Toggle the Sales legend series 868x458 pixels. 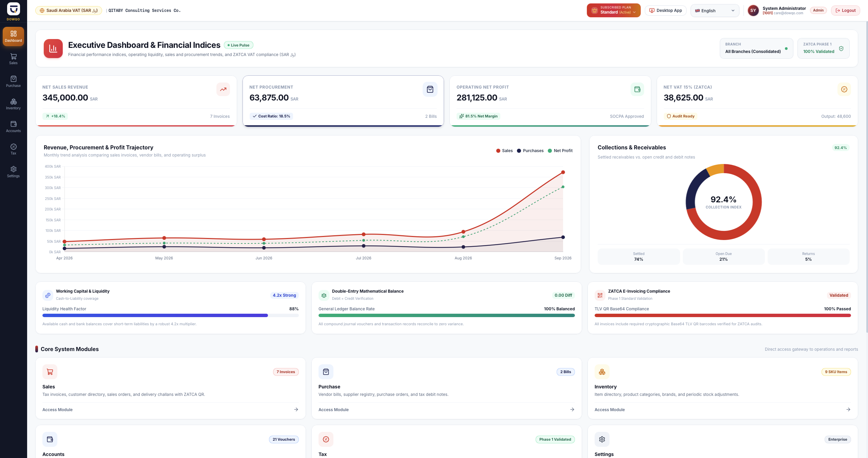click(x=504, y=151)
